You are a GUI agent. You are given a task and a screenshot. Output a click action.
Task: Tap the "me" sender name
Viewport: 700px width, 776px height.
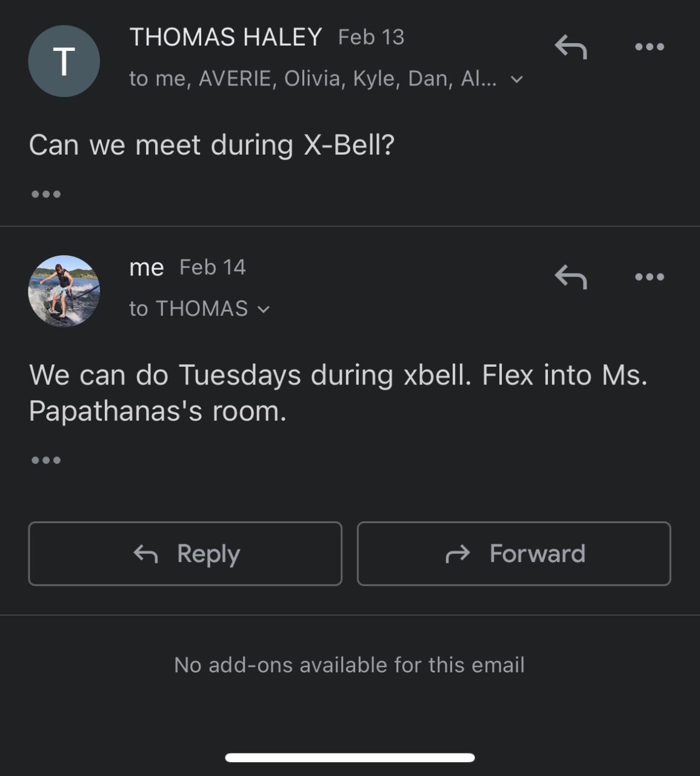tap(147, 267)
